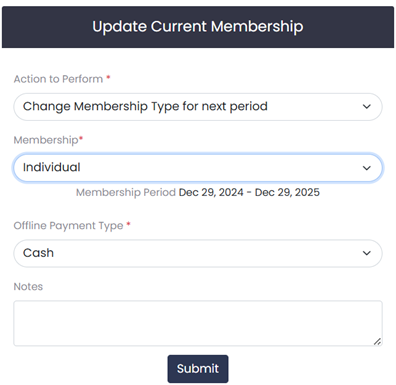
Task: Click the chevron arrow in Action to Perform field
Action: click(x=367, y=107)
